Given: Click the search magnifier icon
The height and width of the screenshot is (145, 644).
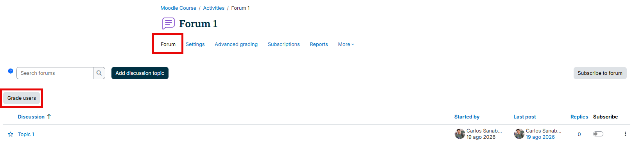Looking at the screenshot, I should tap(99, 73).
